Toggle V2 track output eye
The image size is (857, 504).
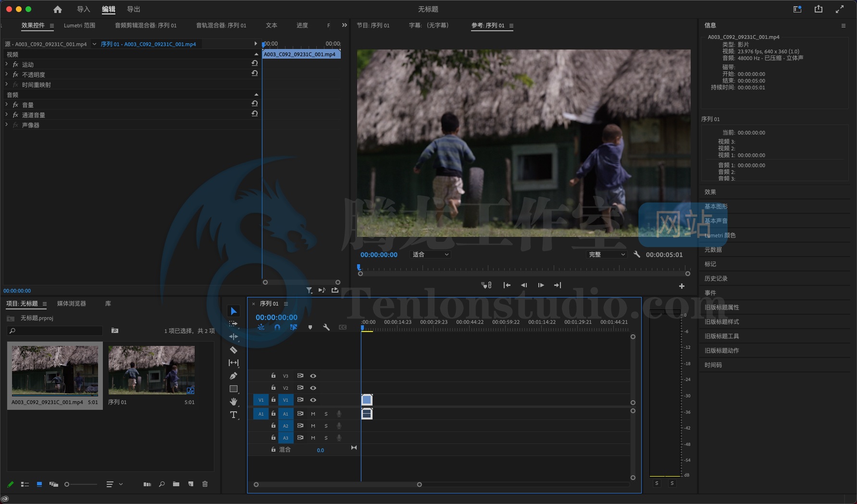pyautogui.click(x=313, y=388)
